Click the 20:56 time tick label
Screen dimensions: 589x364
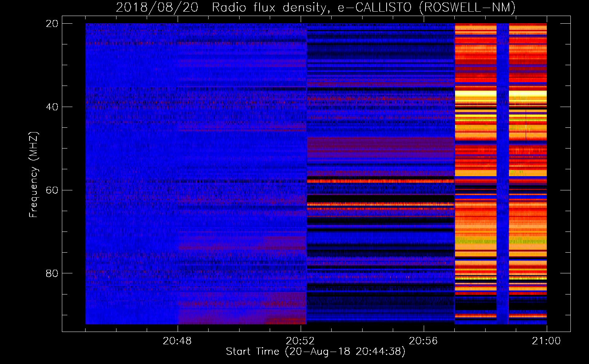click(x=423, y=341)
